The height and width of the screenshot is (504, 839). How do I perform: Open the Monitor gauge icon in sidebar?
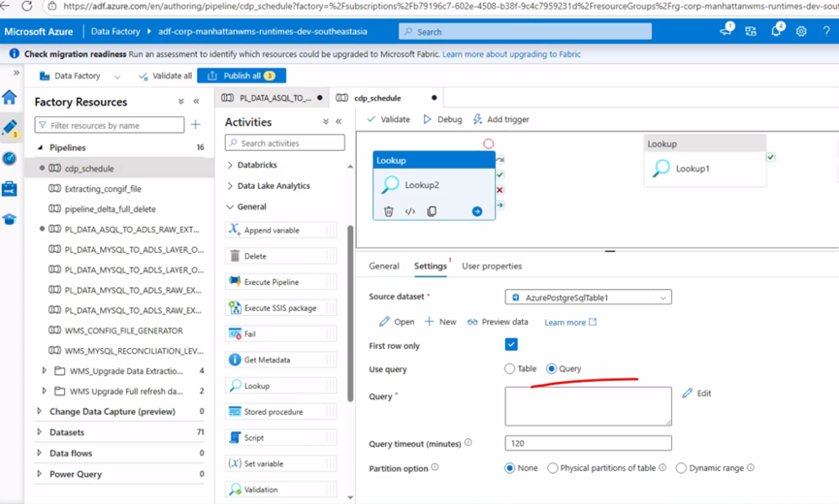coord(10,158)
